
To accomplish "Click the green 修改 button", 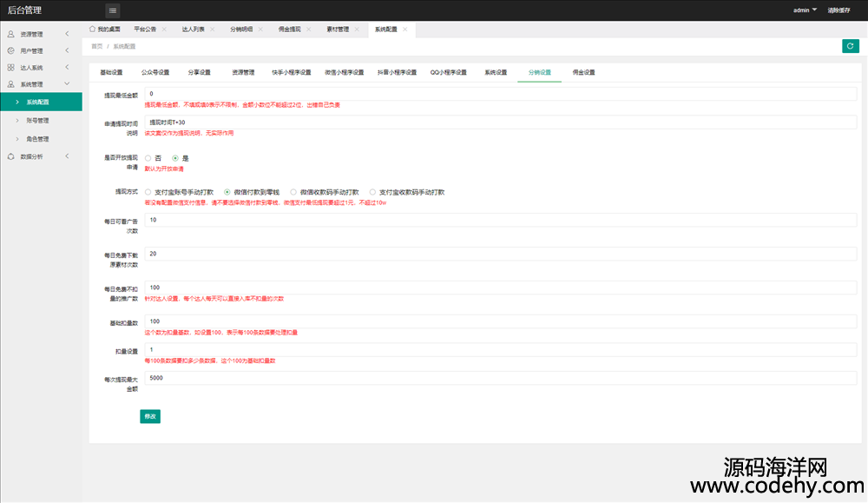I will [x=150, y=416].
